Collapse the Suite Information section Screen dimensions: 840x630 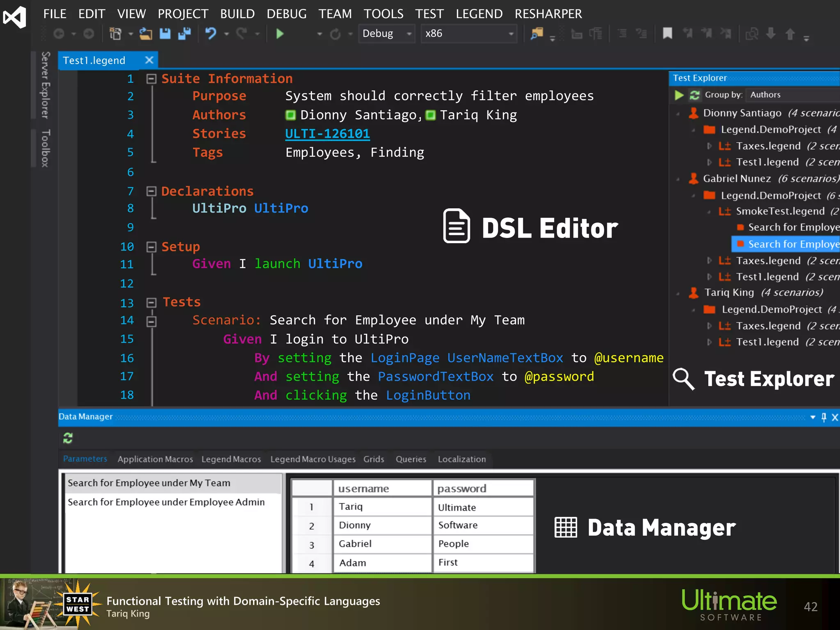pyautogui.click(x=151, y=79)
